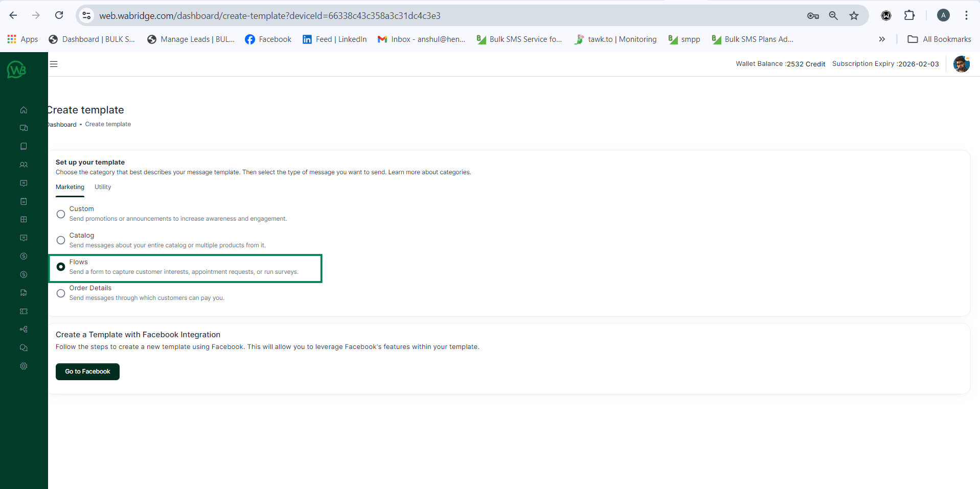The image size is (980, 489).
Task: Open the tawk.to Monitoring bookmark
Action: point(616,39)
